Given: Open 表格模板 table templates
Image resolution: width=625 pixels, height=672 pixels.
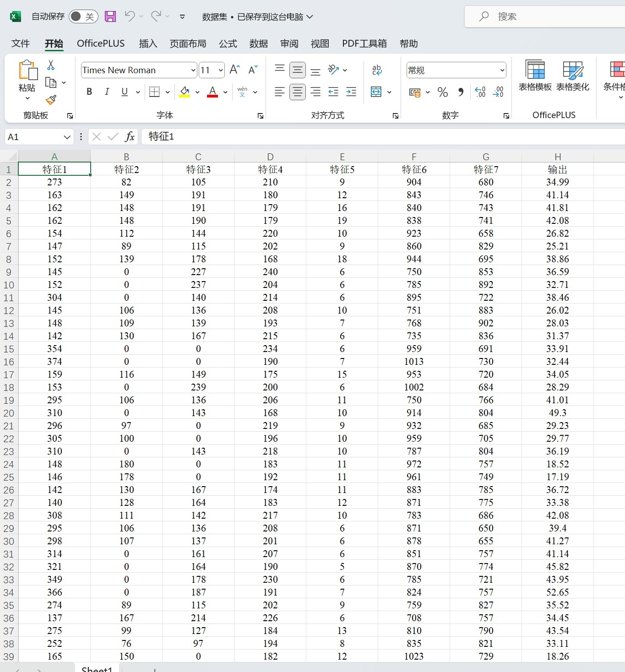Looking at the screenshot, I should (x=535, y=76).
